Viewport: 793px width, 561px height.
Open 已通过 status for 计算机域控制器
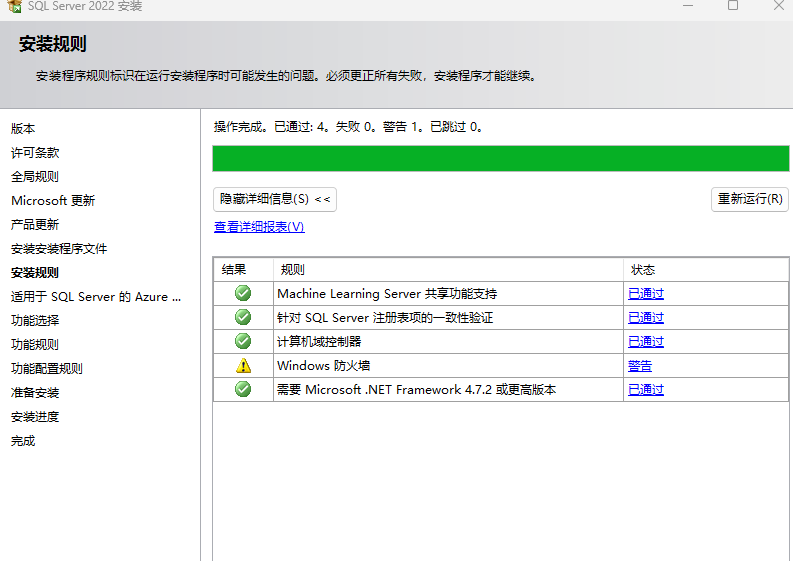click(646, 341)
